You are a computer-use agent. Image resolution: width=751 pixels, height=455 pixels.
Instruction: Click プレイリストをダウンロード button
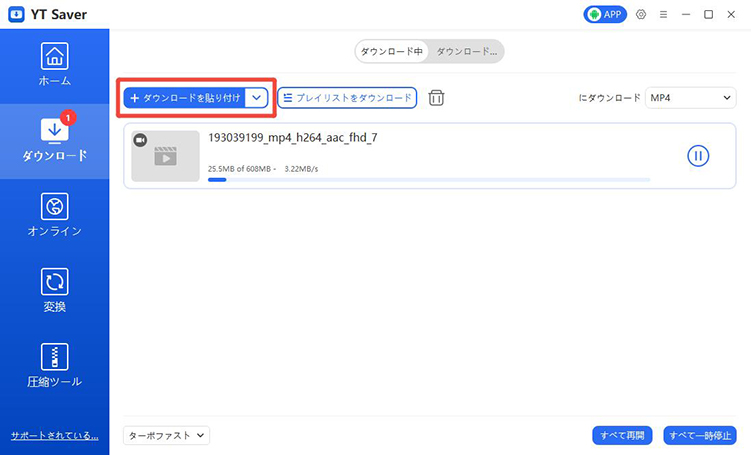pos(347,98)
